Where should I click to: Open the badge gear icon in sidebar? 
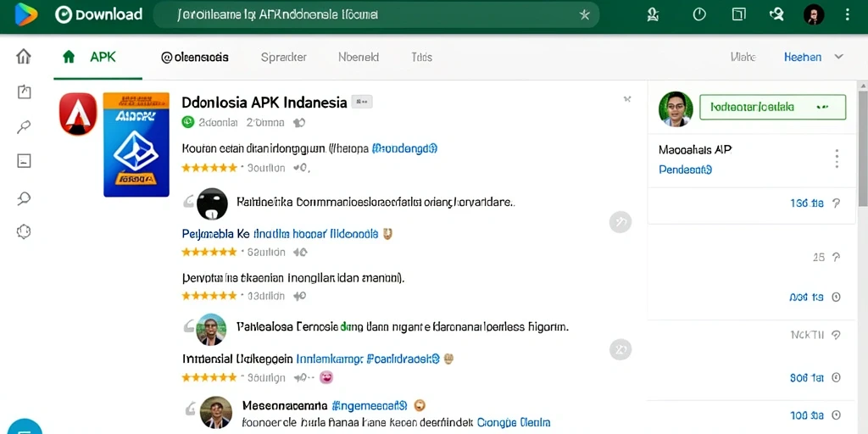24,232
